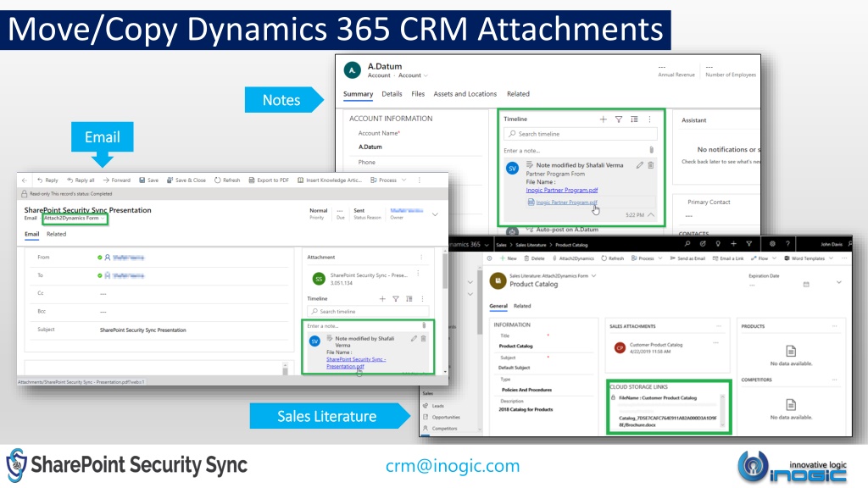Open Inogic Partner Program.pdf link under File Name
Image resolution: width=868 pixels, height=488 pixels.
(562, 191)
